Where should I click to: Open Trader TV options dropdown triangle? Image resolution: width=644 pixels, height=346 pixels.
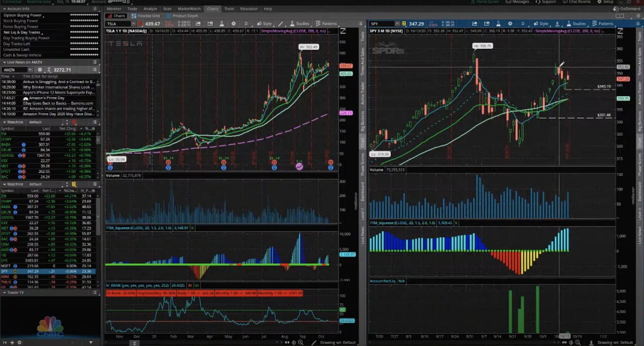[x=91, y=343]
